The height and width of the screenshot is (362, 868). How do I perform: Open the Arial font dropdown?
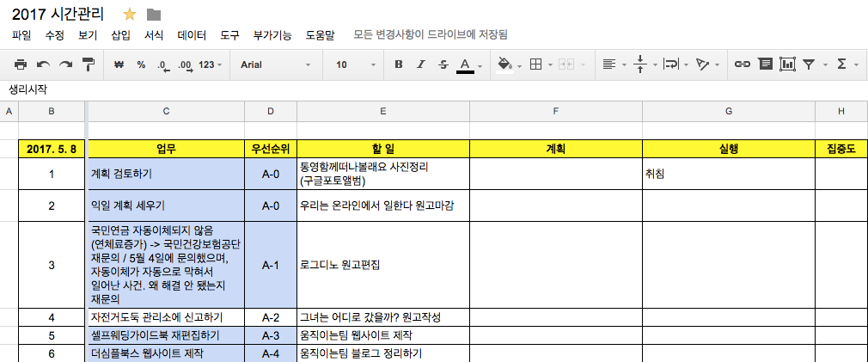(x=276, y=64)
